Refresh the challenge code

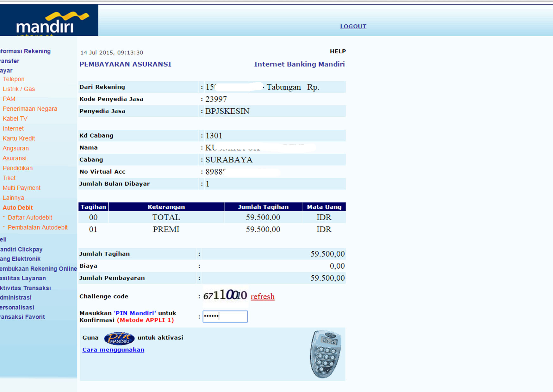pos(263,297)
